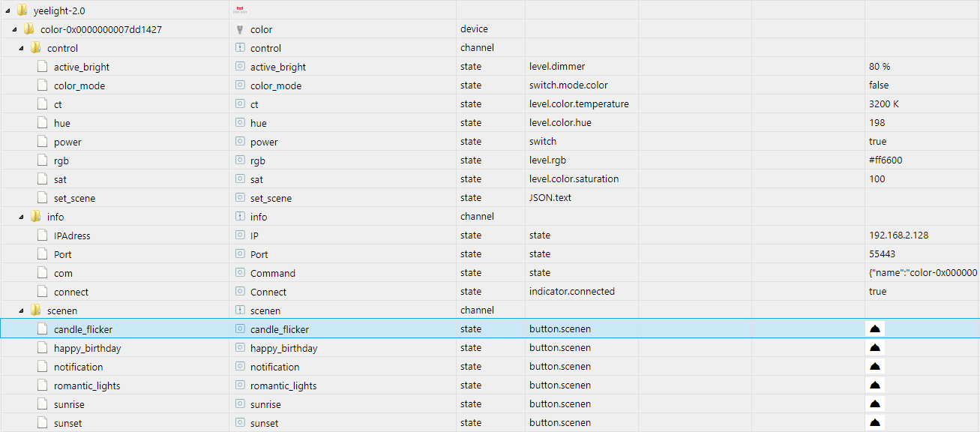The width and height of the screenshot is (980, 432).
Task: Toggle the power state value true
Action: coord(877,142)
